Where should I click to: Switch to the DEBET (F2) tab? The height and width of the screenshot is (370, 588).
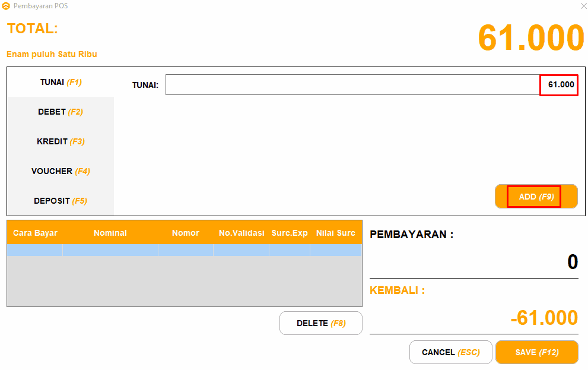61,112
